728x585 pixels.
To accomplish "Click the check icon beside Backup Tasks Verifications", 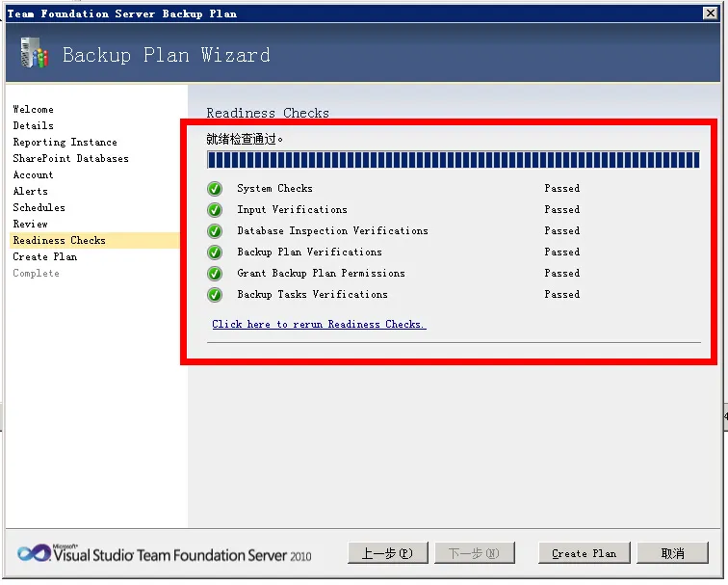I will point(215,295).
